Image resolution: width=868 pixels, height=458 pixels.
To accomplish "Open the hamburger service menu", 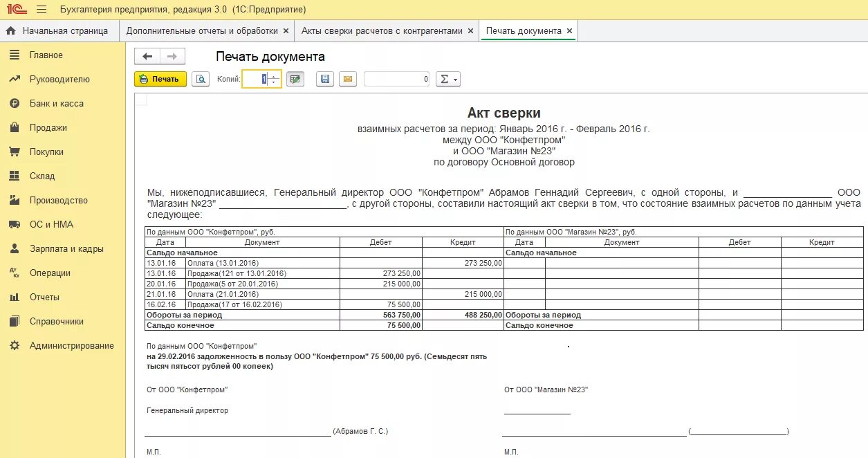I will [41, 10].
